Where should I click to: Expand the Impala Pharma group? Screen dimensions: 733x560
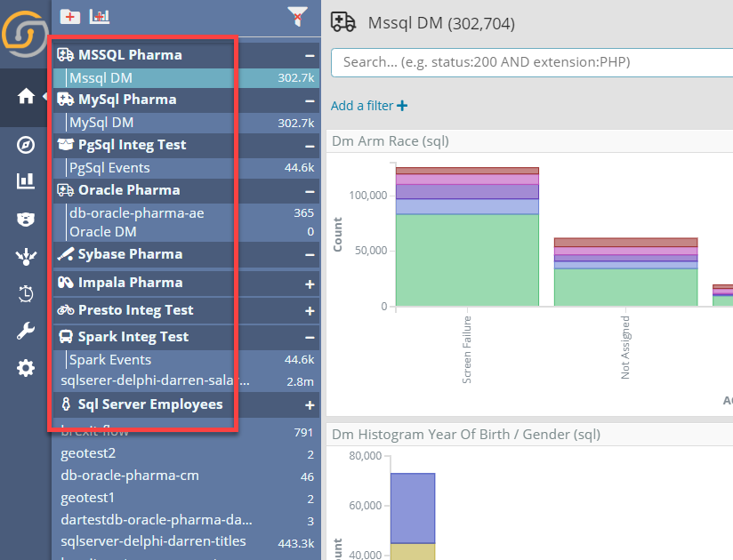tap(310, 284)
